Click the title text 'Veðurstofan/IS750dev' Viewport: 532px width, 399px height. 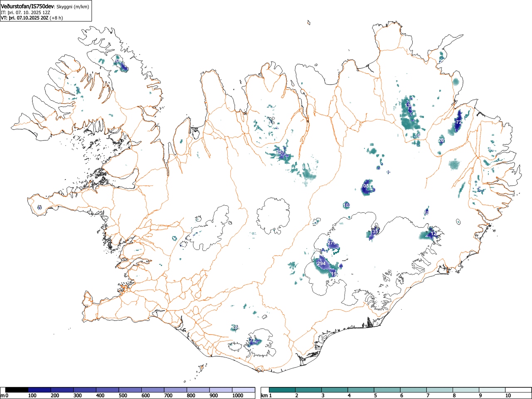[x=28, y=6]
